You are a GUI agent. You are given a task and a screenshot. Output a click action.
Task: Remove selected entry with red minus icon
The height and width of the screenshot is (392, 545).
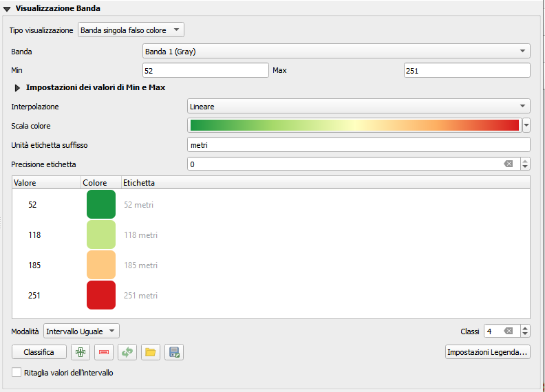point(104,352)
